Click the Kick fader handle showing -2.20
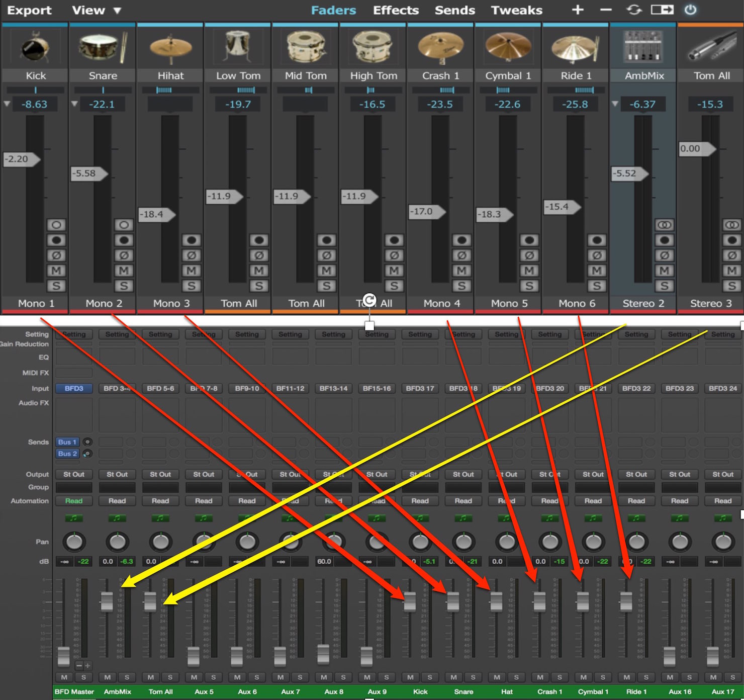This screenshot has height=700, width=744. coord(22,159)
